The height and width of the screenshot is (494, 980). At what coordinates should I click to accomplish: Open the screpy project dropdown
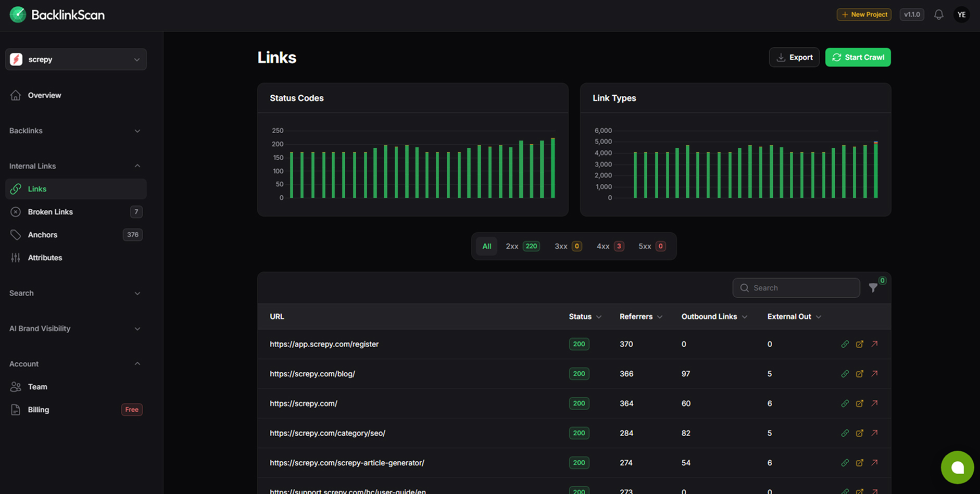(76, 59)
